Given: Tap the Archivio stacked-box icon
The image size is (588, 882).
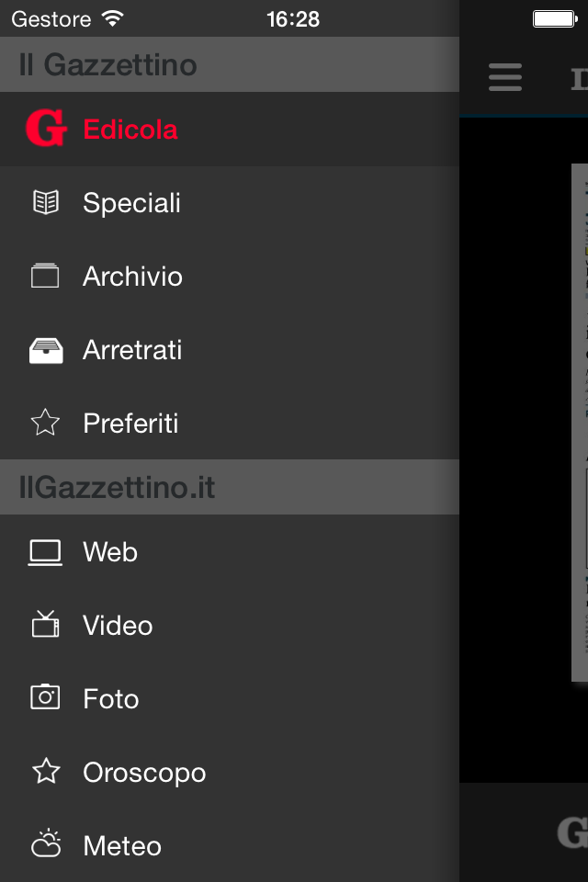Looking at the screenshot, I should pos(45,276).
